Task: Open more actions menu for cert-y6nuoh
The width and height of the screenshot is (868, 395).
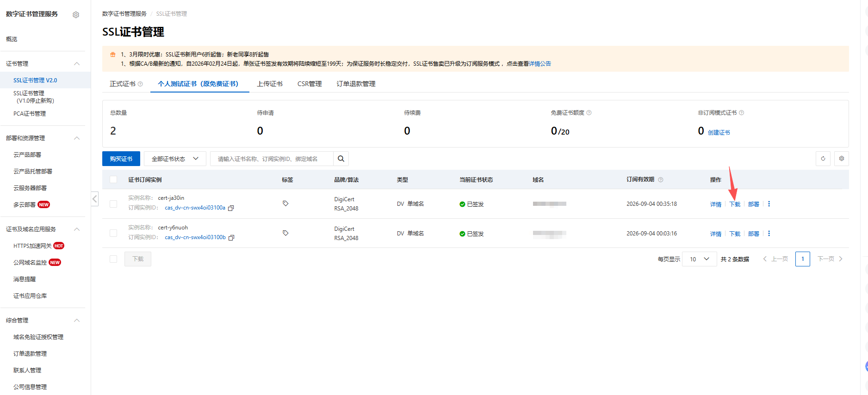Action: click(x=769, y=234)
